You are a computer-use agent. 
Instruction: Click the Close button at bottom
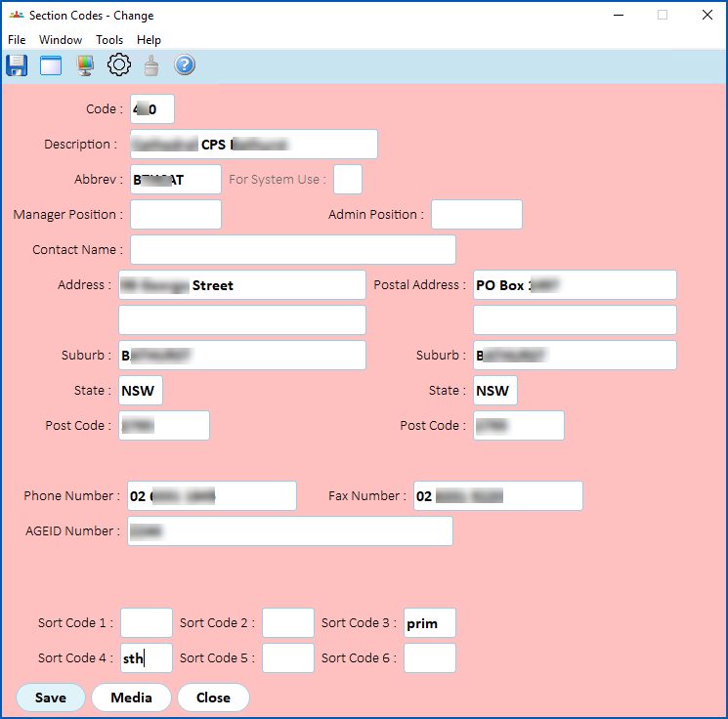click(213, 698)
